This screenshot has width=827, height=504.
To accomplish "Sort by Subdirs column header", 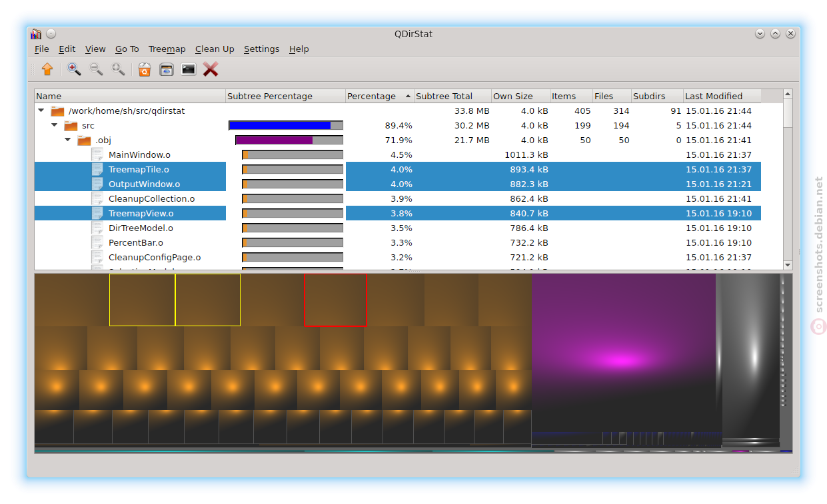I will 657,97.
